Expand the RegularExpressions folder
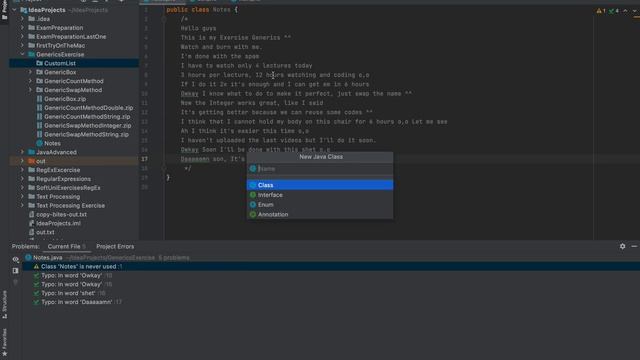The image size is (640, 360). tap(22, 179)
